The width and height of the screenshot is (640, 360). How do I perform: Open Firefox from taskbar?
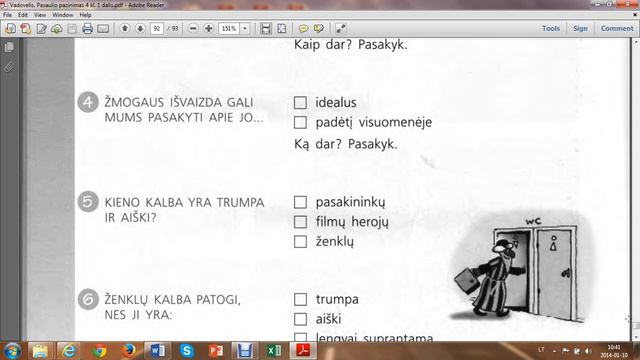(x=128, y=351)
